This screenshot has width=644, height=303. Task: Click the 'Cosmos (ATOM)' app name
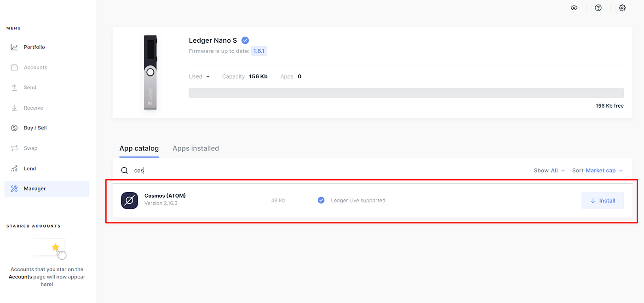point(165,196)
